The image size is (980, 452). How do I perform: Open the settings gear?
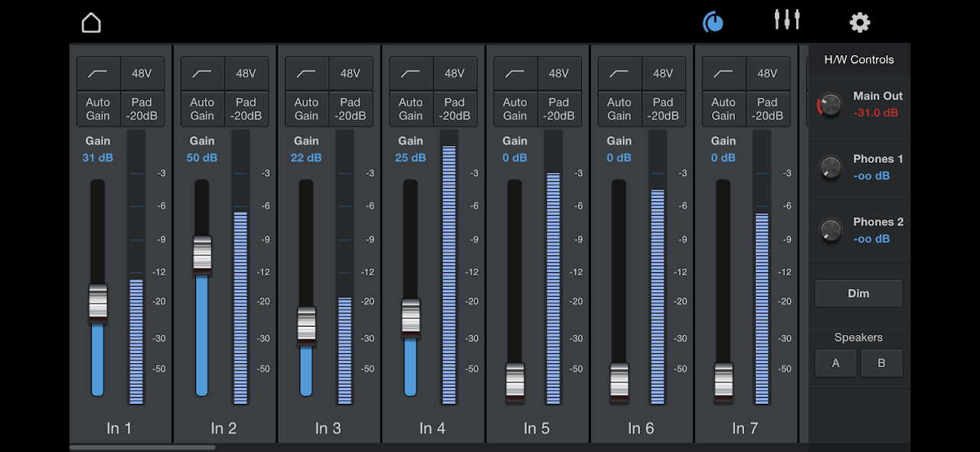[860, 22]
